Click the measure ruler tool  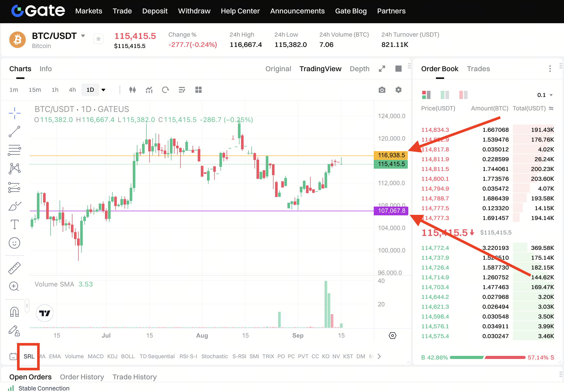coord(14,268)
